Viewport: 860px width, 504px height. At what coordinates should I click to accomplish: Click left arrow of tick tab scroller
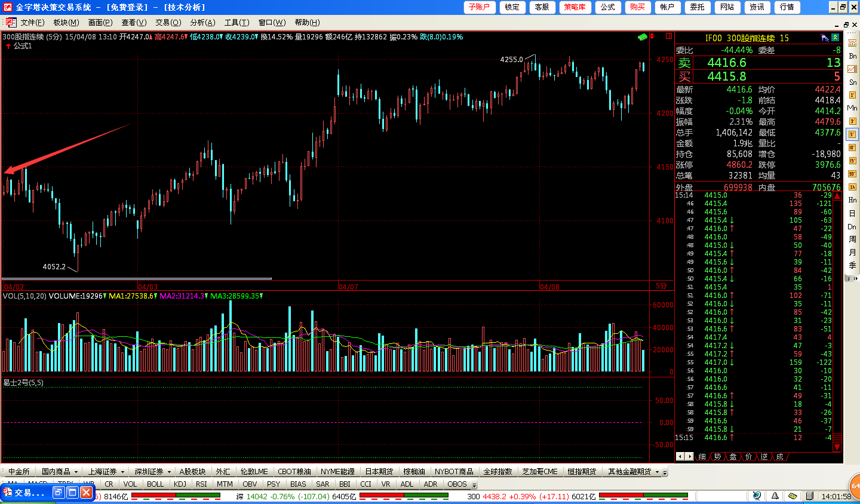(680, 457)
